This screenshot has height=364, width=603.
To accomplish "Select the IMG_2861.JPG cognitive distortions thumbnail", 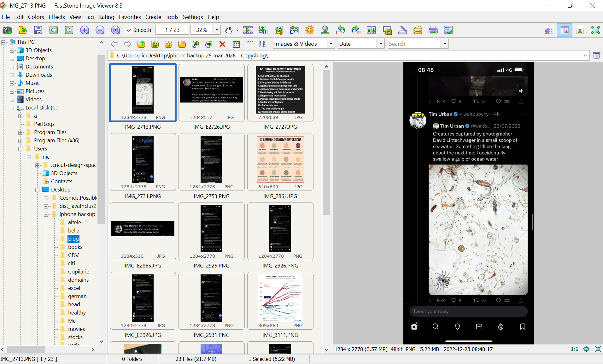I will [x=280, y=162].
